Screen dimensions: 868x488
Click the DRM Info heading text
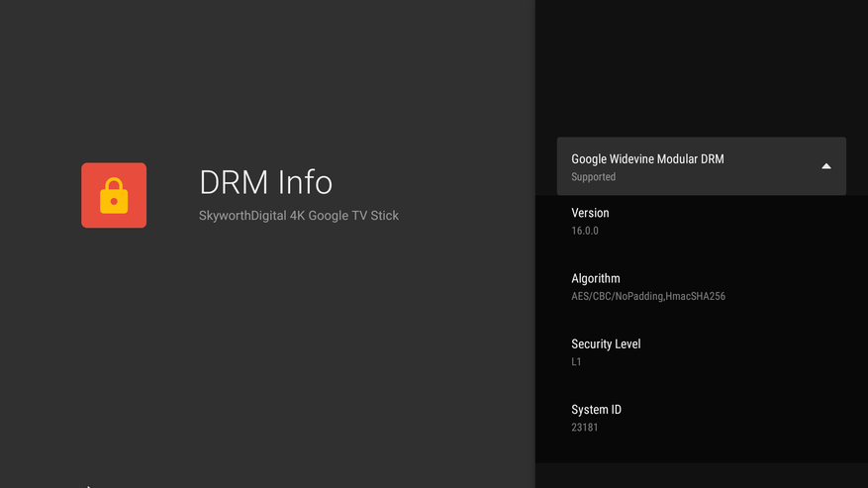[x=265, y=182]
